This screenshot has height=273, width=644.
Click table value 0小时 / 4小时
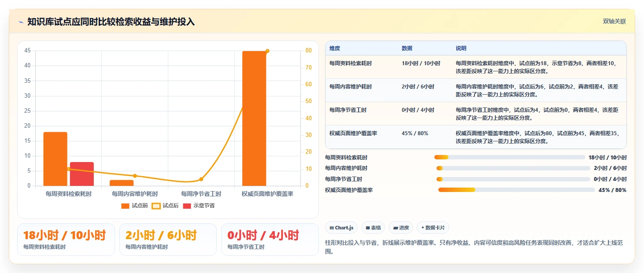coord(418,110)
